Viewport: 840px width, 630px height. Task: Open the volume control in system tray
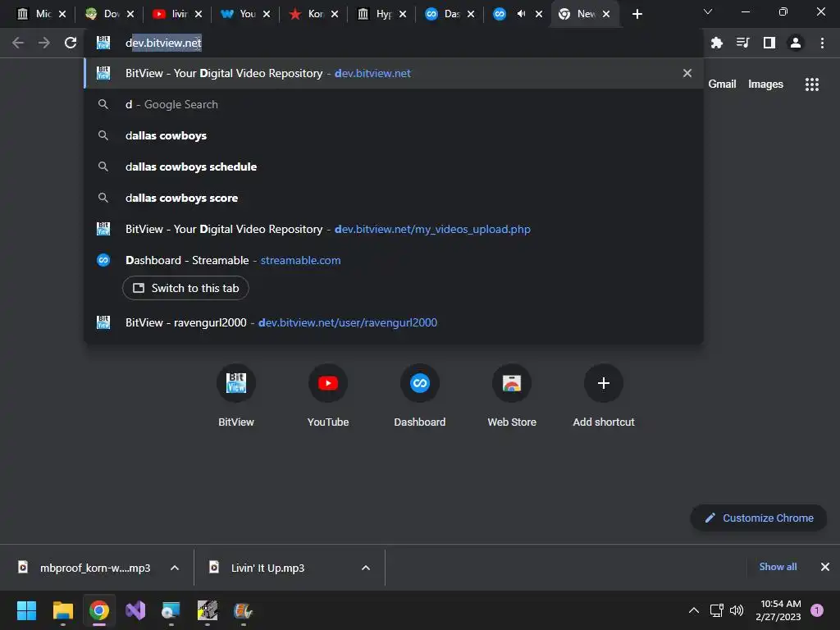tap(737, 610)
